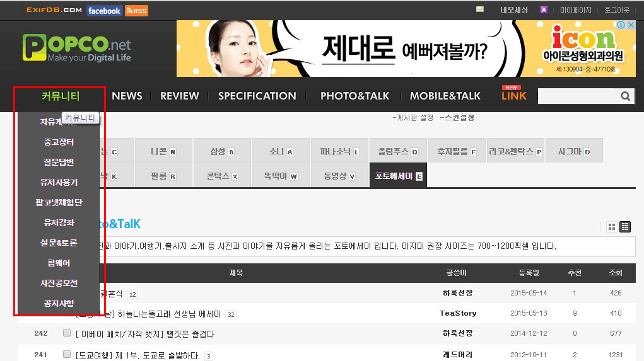Tick the checkbox for post 242

click(x=66, y=333)
